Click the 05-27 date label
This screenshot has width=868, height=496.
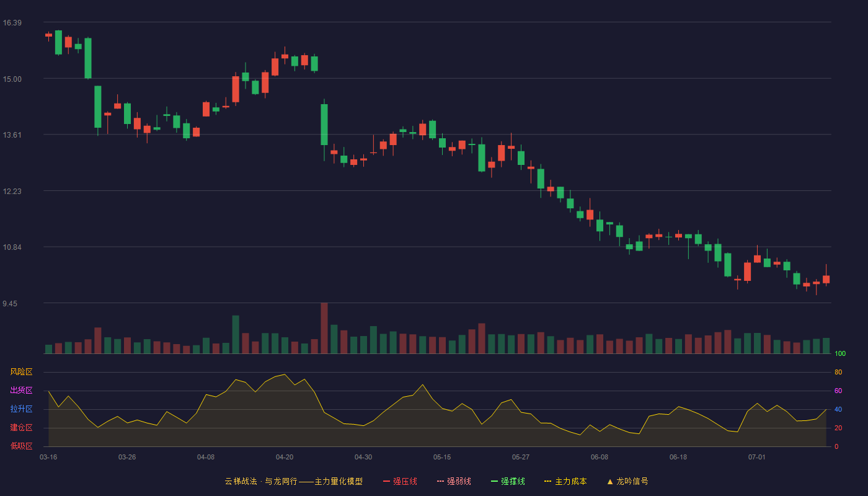(521, 457)
